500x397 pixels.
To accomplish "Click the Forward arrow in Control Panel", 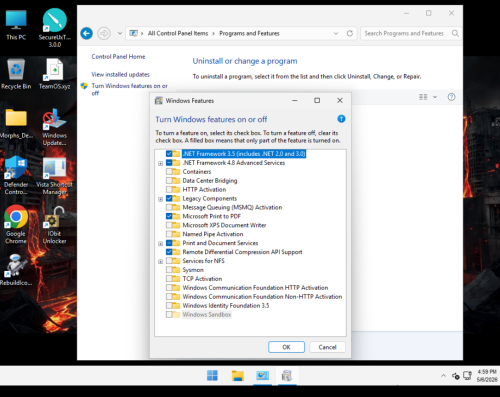I will click(104, 33).
